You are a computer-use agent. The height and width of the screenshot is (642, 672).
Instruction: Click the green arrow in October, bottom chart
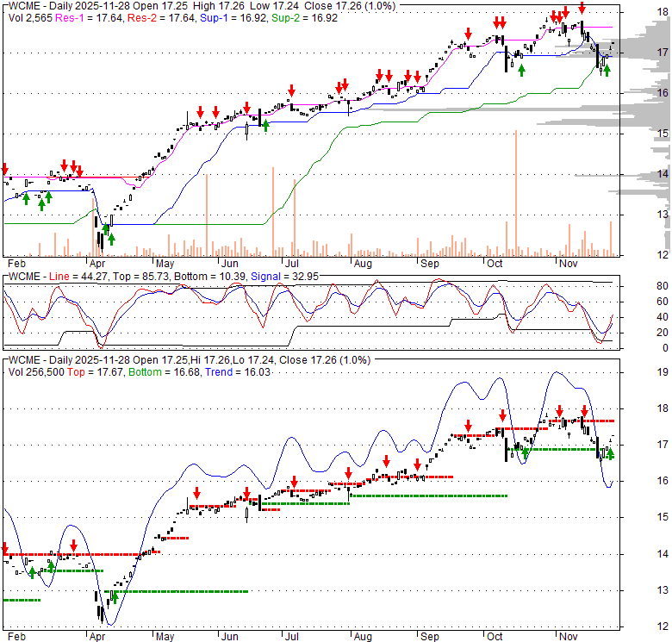coord(525,453)
